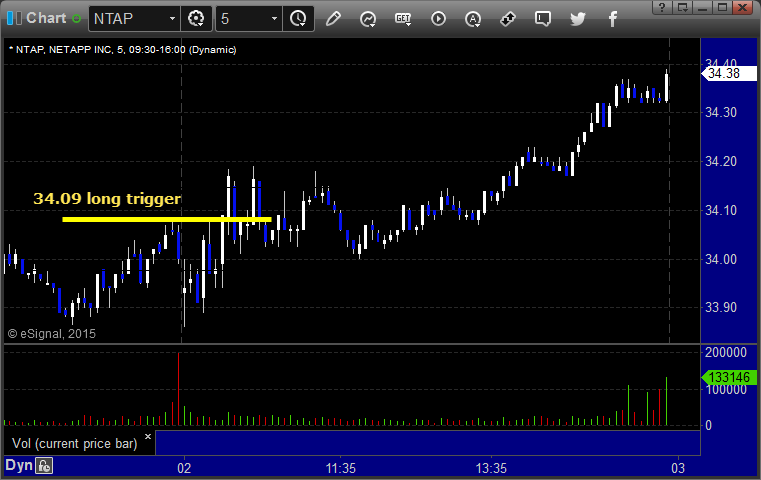This screenshot has width=761, height=480.
Task: Click the GET advanced tools icon
Action: [403, 19]
